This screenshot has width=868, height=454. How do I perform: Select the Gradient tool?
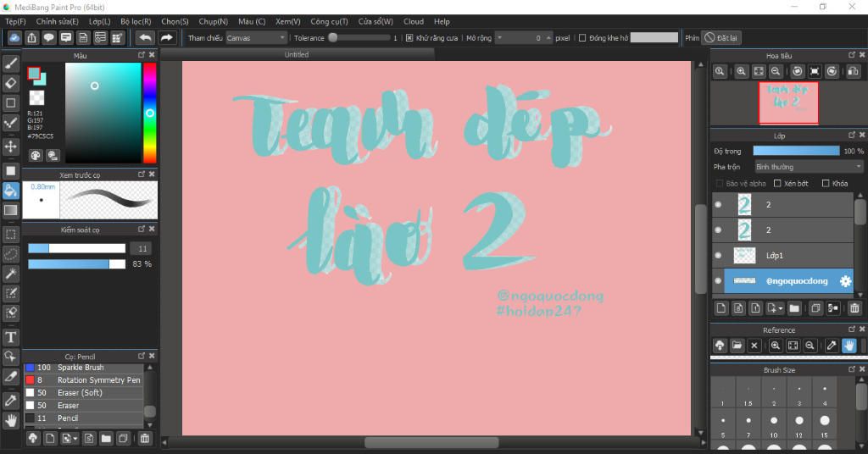(x=10, y=210)
